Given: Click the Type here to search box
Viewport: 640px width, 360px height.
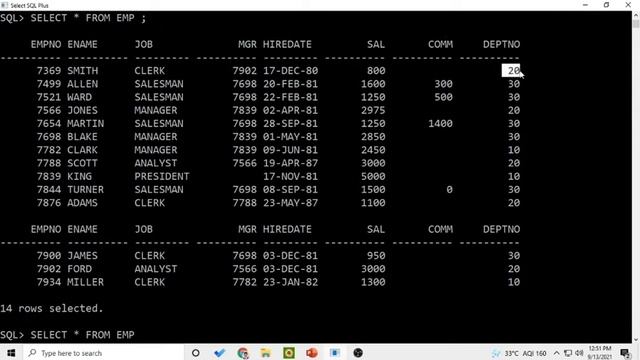Looking at the screenshot, I should (x=102, y=353).
